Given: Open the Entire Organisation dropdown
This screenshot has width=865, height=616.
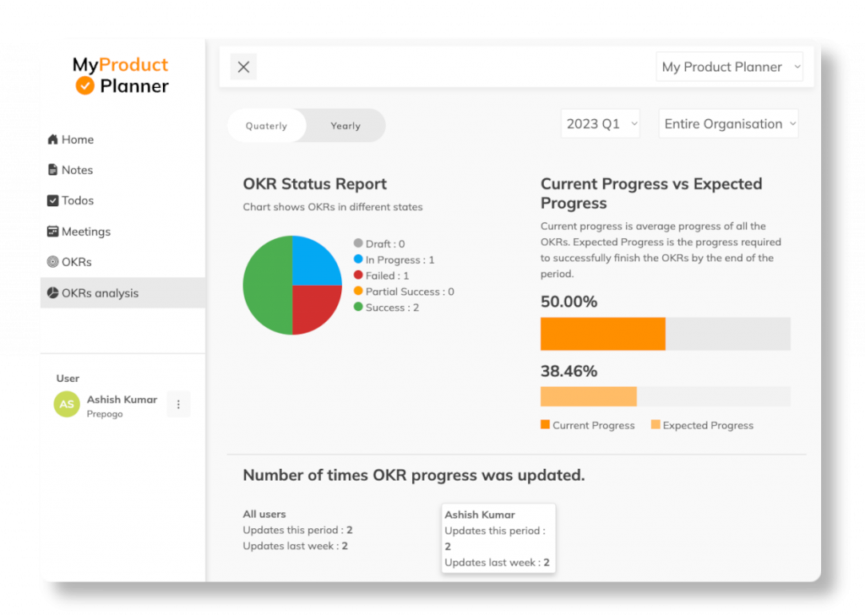Looking at the screenshot, I should pyautogui.click(x=727, y=123).
